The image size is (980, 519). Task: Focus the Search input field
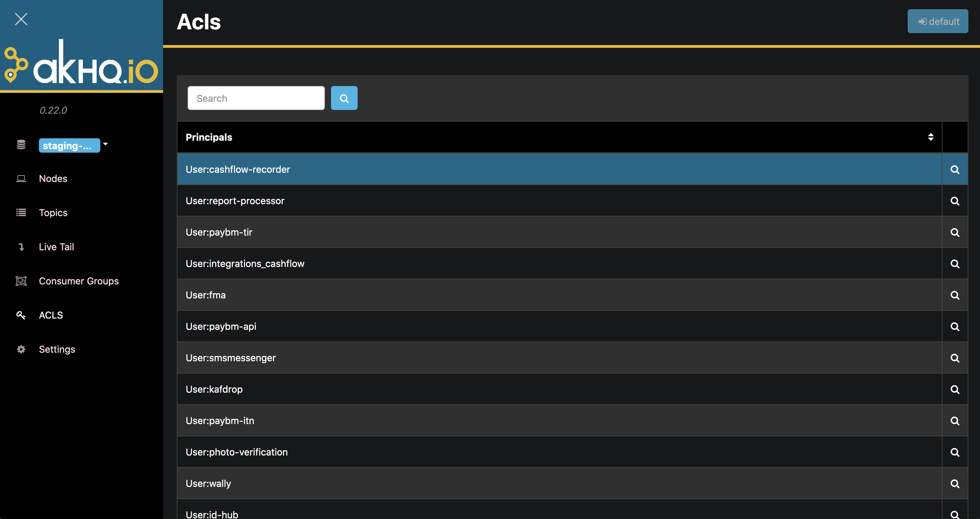[256, 98]
